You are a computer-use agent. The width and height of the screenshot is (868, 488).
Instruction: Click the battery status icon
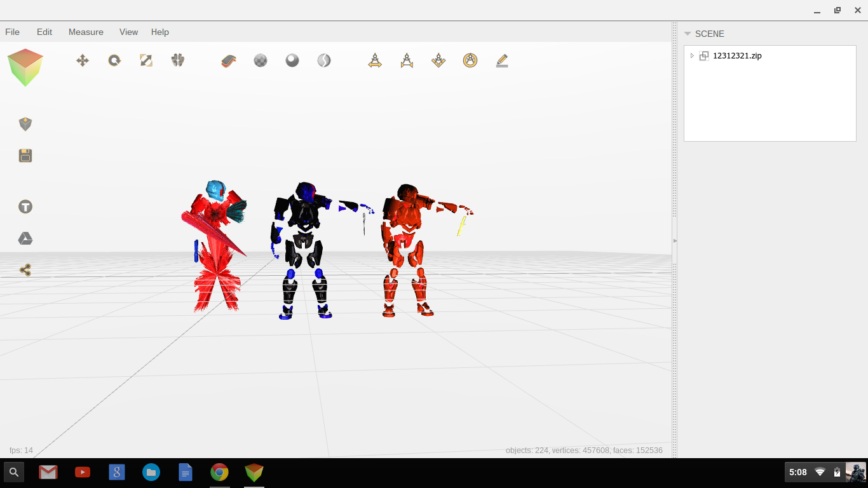coord(837,472)
